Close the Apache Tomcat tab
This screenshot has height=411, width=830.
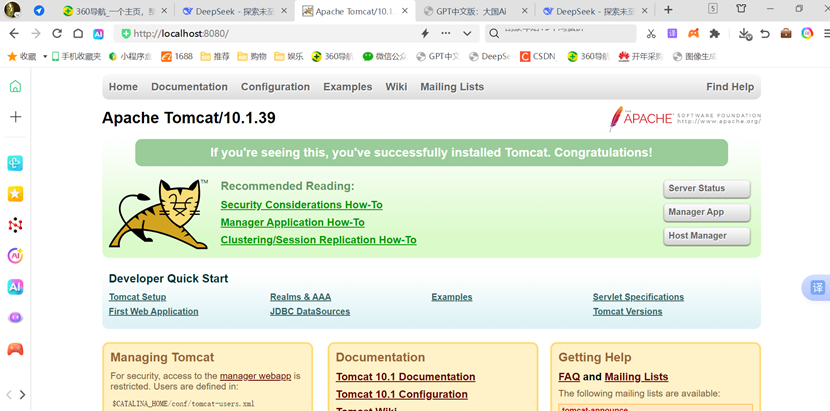pos(405,11)
